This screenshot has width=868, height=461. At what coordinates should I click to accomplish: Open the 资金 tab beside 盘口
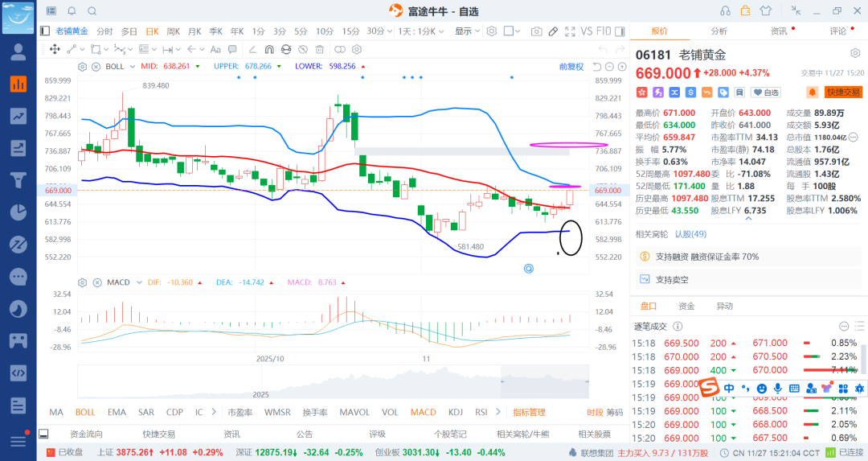[x=686, y=306]
